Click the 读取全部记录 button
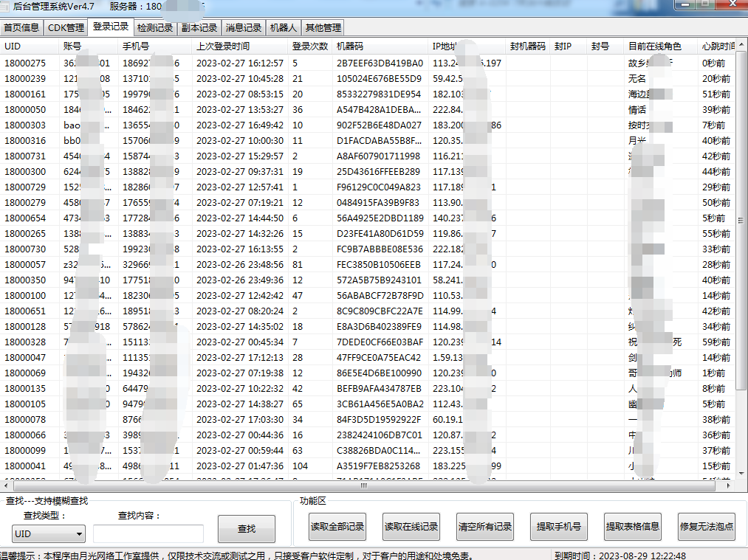Image resolution: width=748 pixels, height=560 pixels. (x=337, y=527)
